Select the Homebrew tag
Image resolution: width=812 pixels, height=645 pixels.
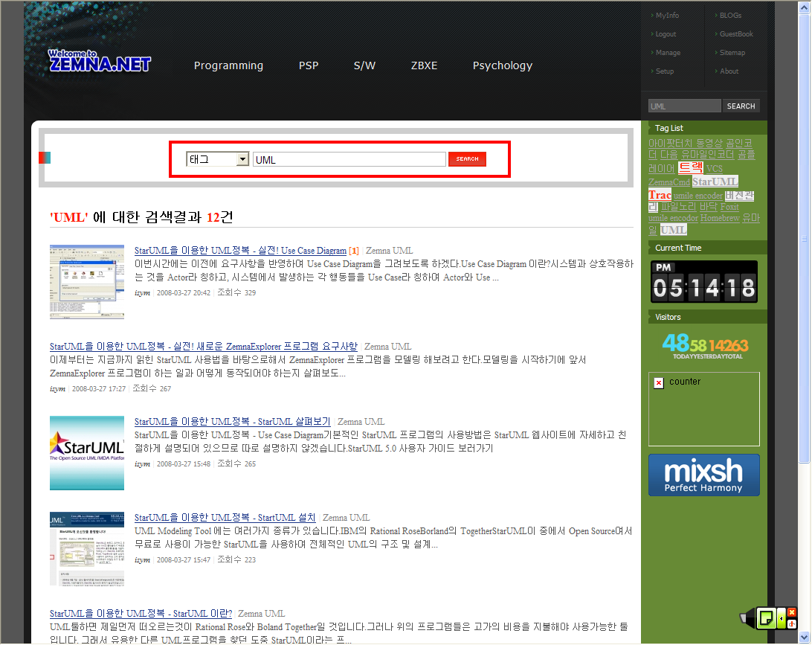720,218
